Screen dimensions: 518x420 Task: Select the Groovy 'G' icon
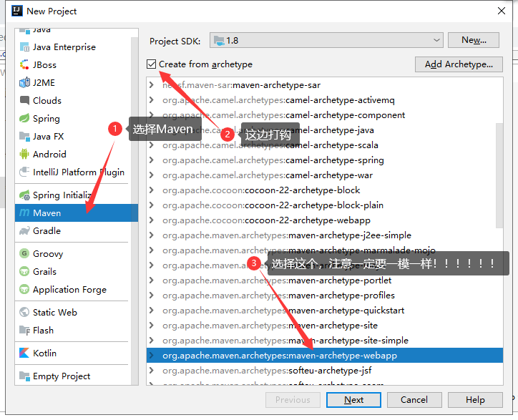(24, 253)
